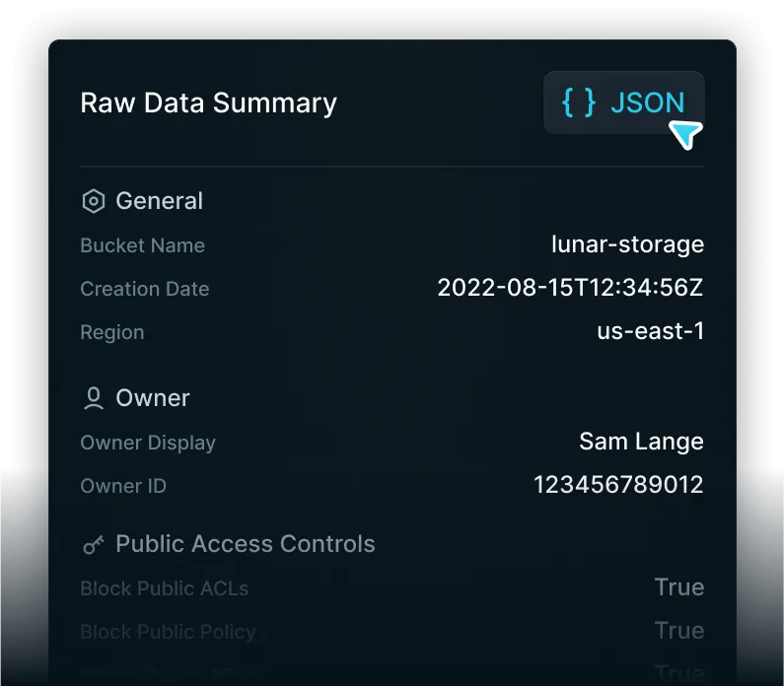Click the Bucket Name label

(142, 245)
